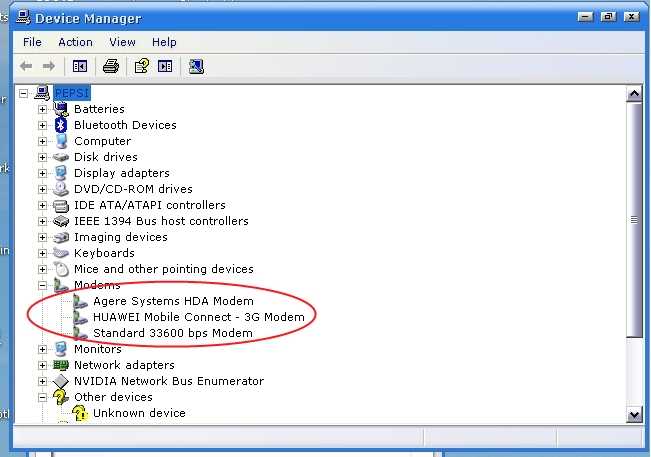This screenshot has width=651, height=457.
Task: Expand the Bluetooth Devices node
Action: point(42,125)
